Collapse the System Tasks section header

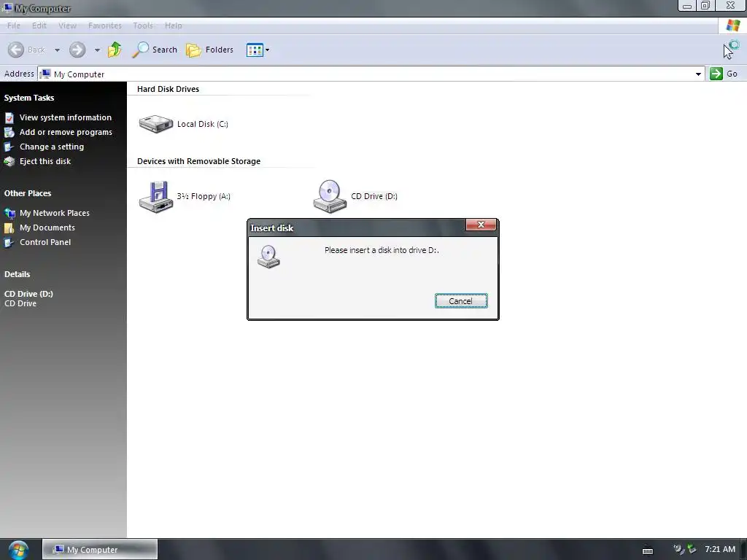coord(29,98)
